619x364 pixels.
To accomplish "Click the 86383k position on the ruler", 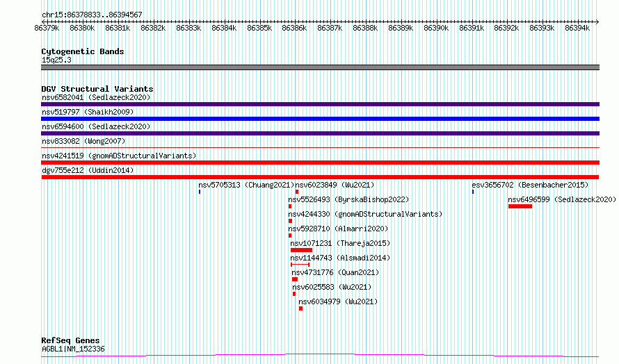I will pos(188,28).
